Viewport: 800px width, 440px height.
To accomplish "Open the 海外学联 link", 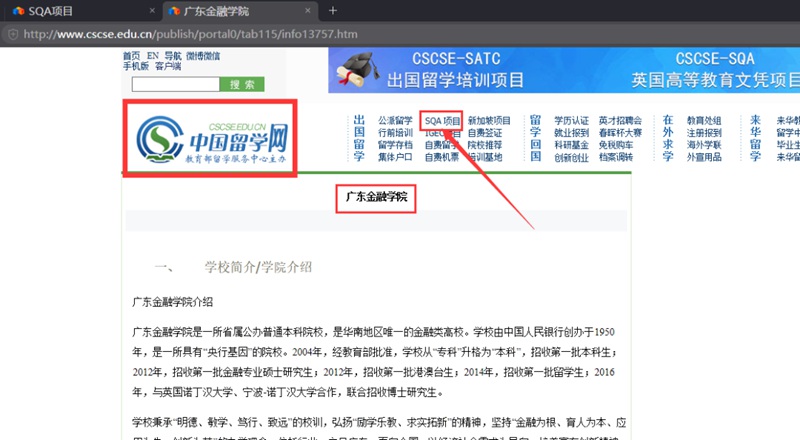I will coord(704,145).
